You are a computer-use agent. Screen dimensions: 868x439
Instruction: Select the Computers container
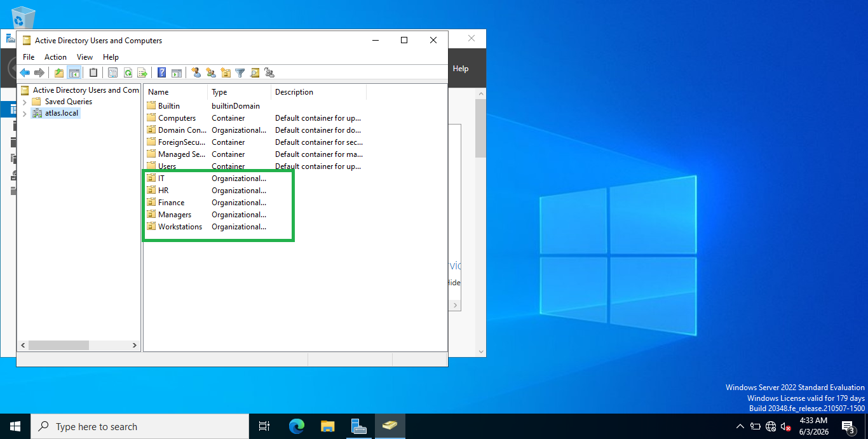click(177, 118)
